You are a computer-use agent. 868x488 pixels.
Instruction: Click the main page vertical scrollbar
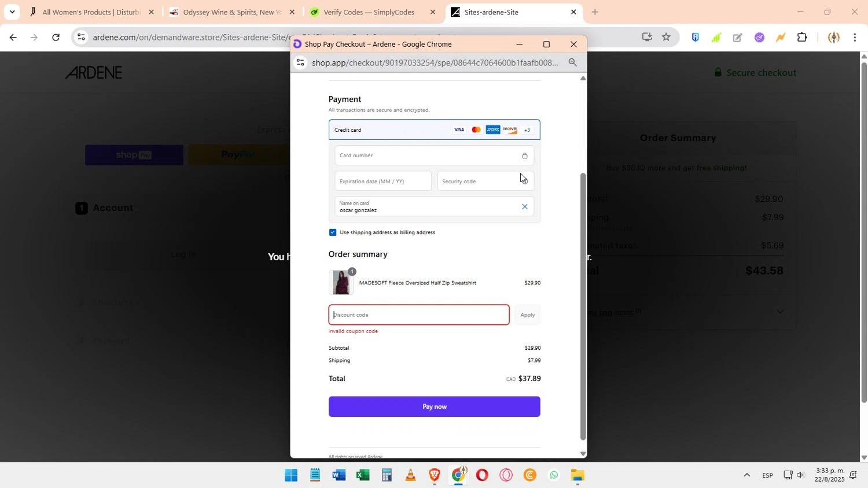[864, 231]
